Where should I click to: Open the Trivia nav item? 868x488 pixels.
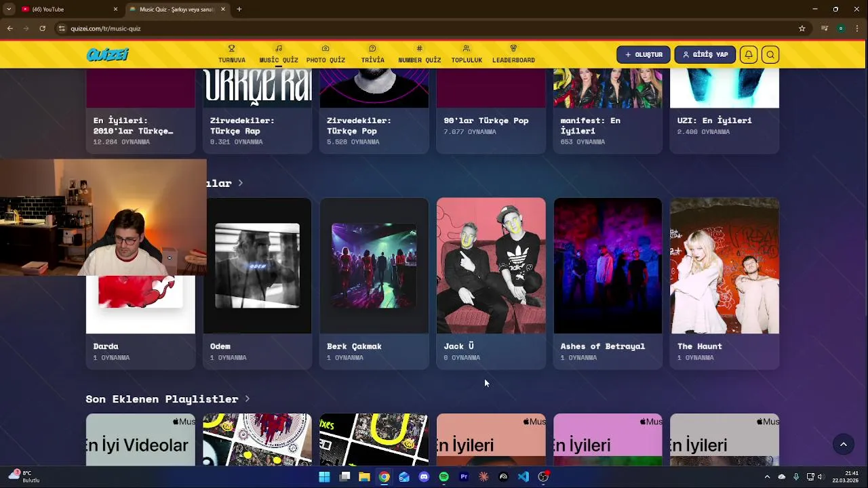(372, 54)
